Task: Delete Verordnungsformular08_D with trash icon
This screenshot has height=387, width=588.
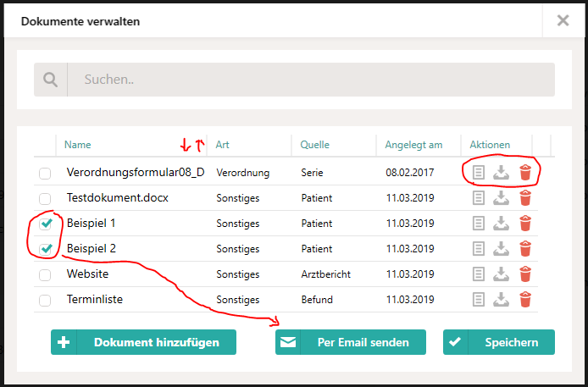Action: coord(525,173)
